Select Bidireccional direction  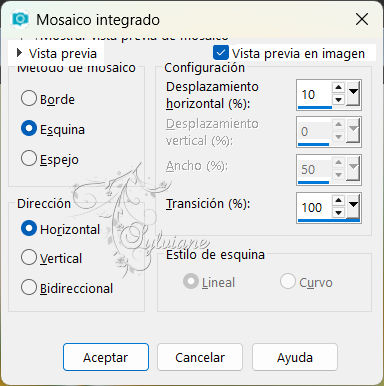pos(29,287)
